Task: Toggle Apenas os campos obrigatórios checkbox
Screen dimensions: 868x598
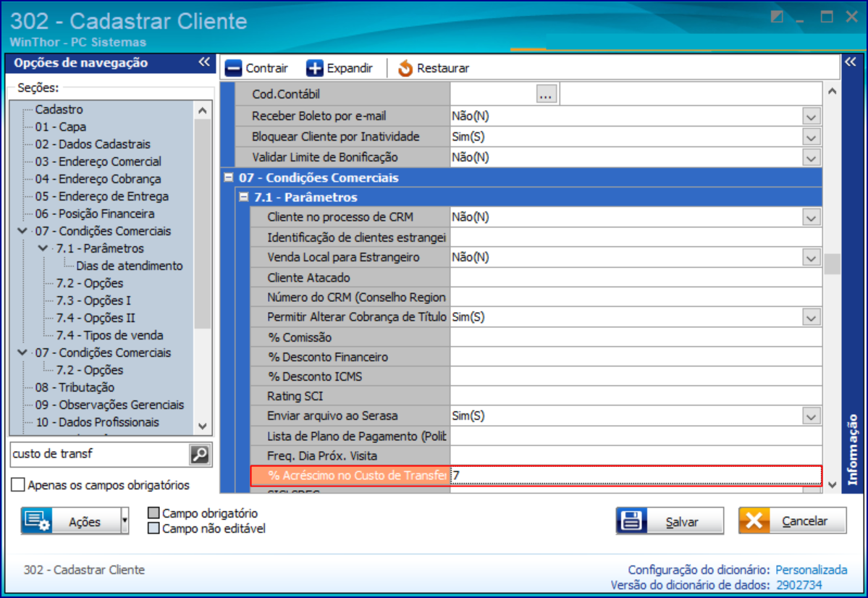Action: [x=18, y=485]
